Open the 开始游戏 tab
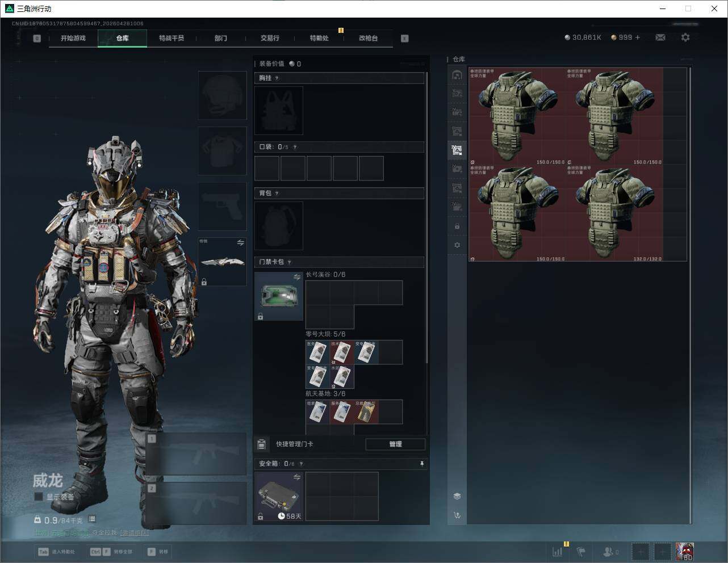Screen dimensions: 728x563 [x=73, y=38]
